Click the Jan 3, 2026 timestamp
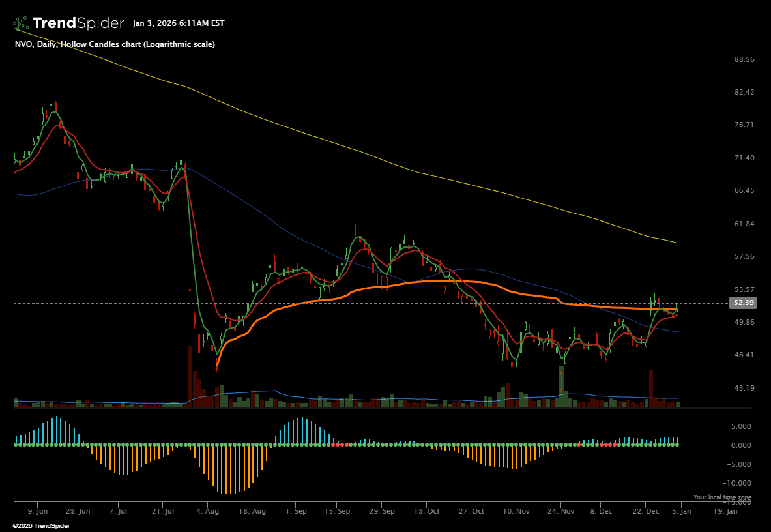Screen dimensions: 771x532 click(178, 23)
